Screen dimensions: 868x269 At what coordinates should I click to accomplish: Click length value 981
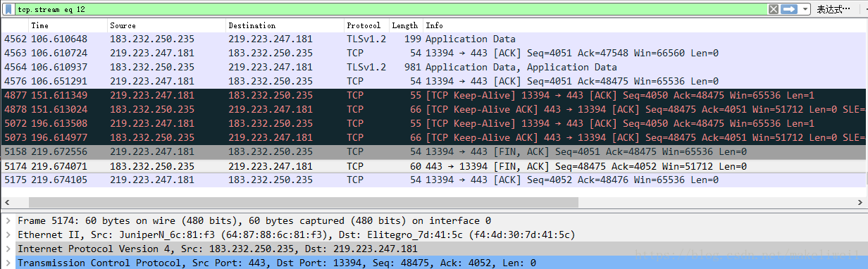tap(413, 68)
